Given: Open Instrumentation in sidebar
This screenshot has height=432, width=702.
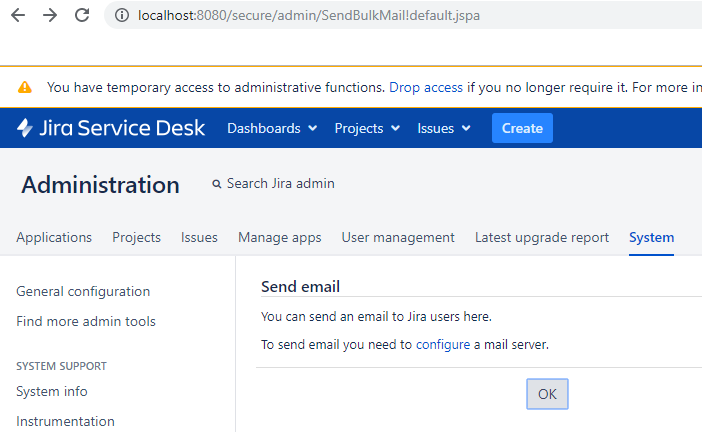Looking at the screenshot, I should click(65, 421).
